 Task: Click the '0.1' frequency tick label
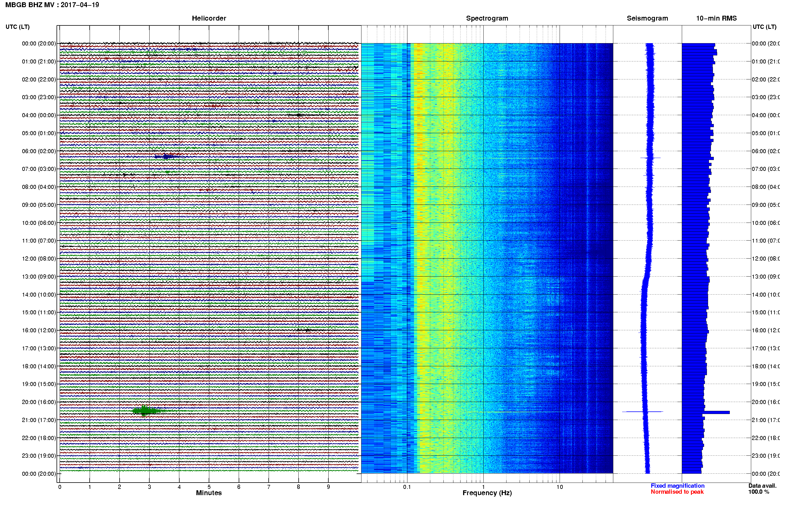[407, 487]
